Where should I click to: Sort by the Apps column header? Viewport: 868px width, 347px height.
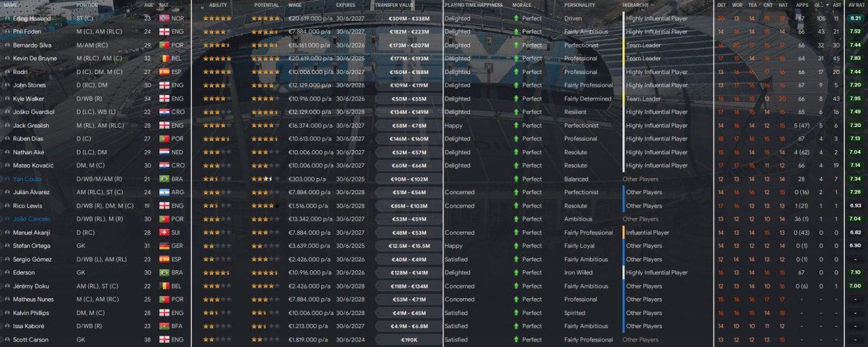click(802, 5)
